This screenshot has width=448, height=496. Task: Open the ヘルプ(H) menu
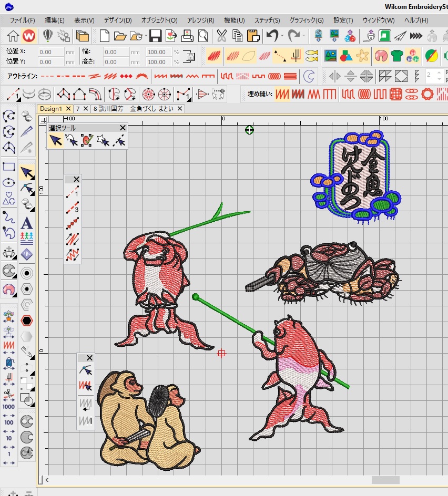point(416,20)
